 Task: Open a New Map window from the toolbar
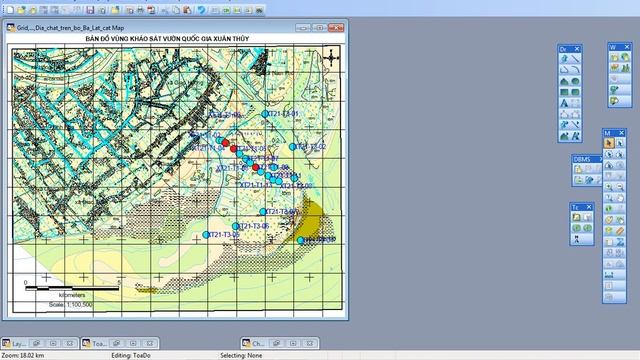coord(226,10)
